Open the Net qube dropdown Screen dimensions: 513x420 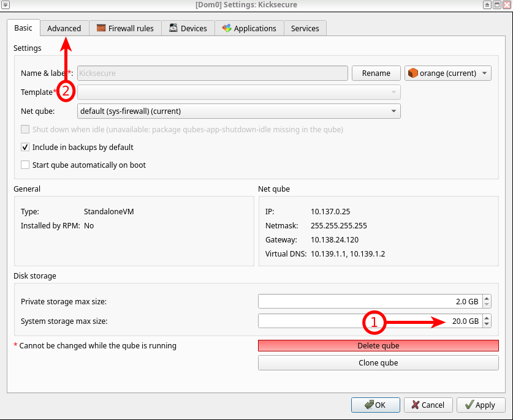[239, 111]
